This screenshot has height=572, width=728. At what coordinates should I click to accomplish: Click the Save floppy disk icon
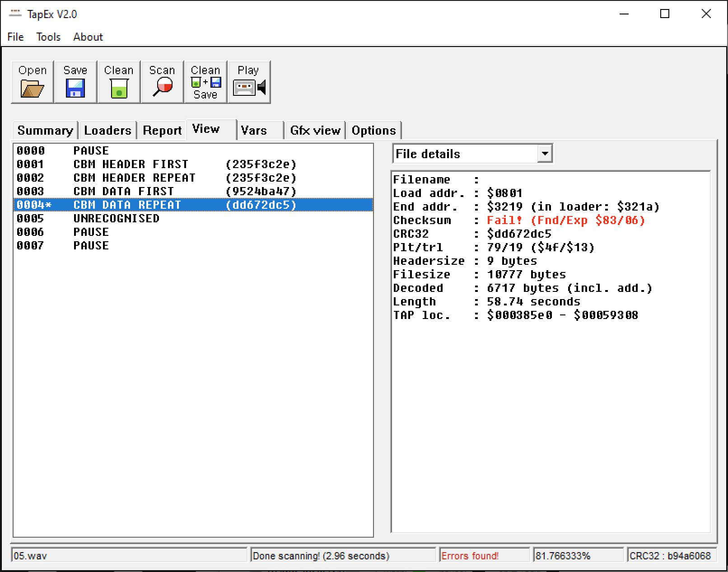pos(75,88)
